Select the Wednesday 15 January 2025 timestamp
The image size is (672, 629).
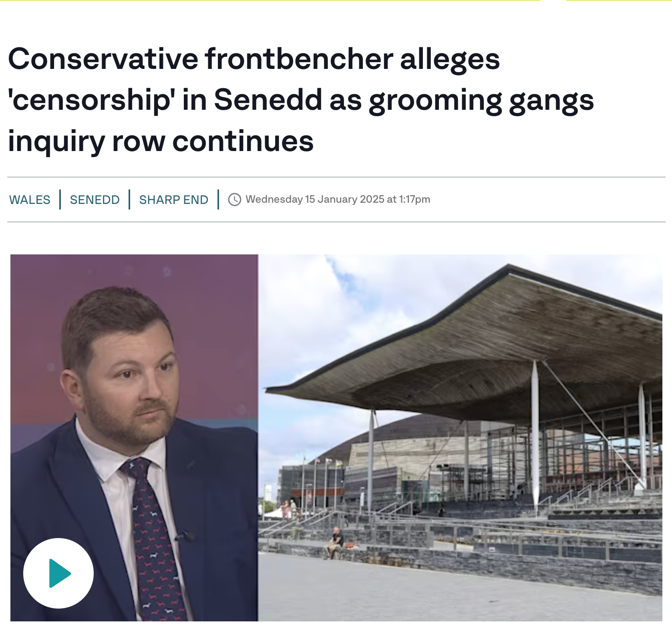[x=338, y=199]
